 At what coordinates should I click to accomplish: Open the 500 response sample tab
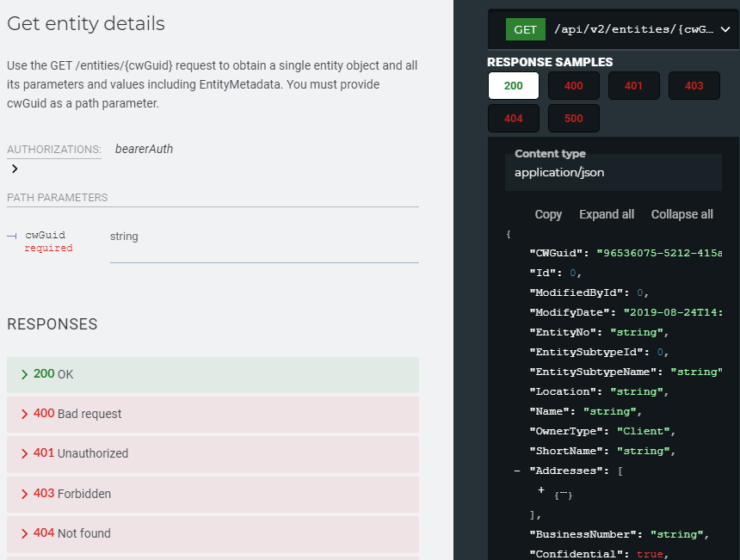[x=573, y=119]
